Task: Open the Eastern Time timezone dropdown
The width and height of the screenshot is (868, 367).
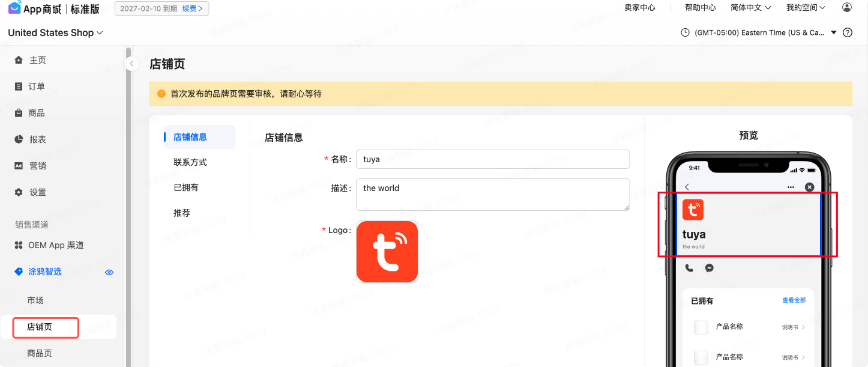Action: [x=765, y=32]
